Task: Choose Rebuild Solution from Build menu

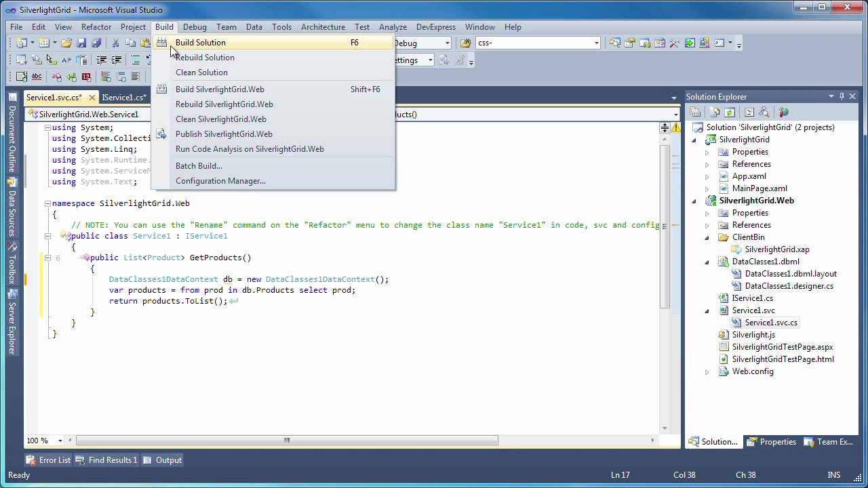Action: 205,58
